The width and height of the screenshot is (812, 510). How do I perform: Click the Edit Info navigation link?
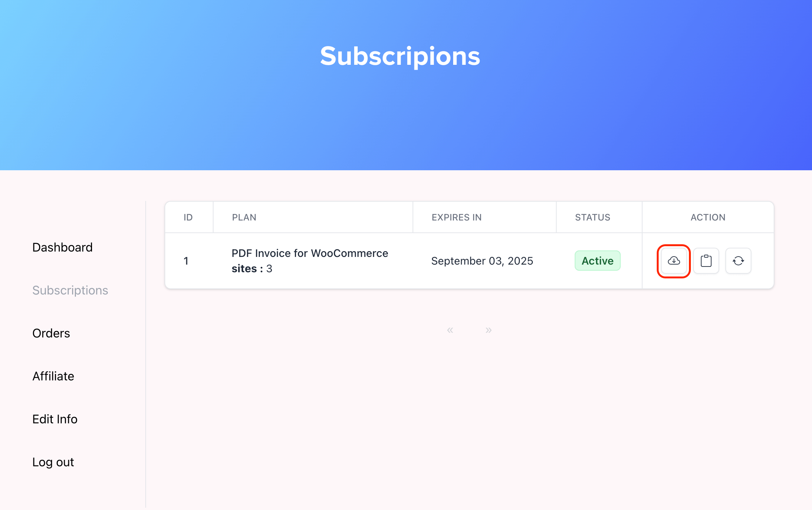pos(55,418)
